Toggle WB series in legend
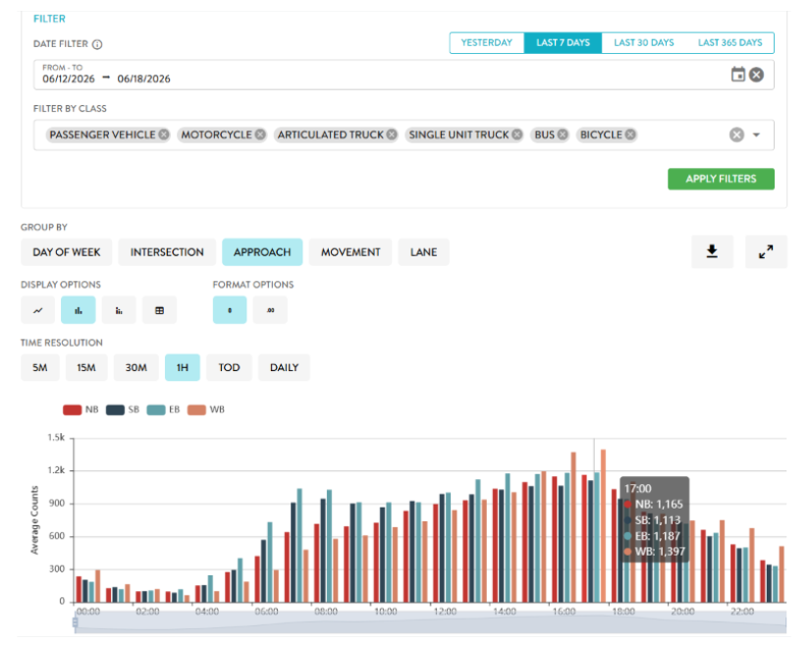The image size is (812, 646). [205, 409]
